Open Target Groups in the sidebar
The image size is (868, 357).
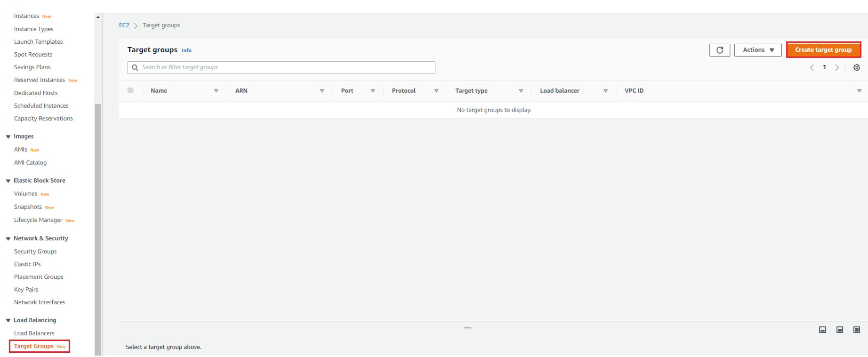click(34, 346)
